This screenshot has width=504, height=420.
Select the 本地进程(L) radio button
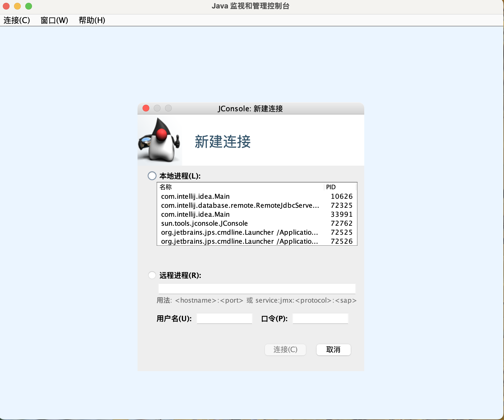coord(152,176)
